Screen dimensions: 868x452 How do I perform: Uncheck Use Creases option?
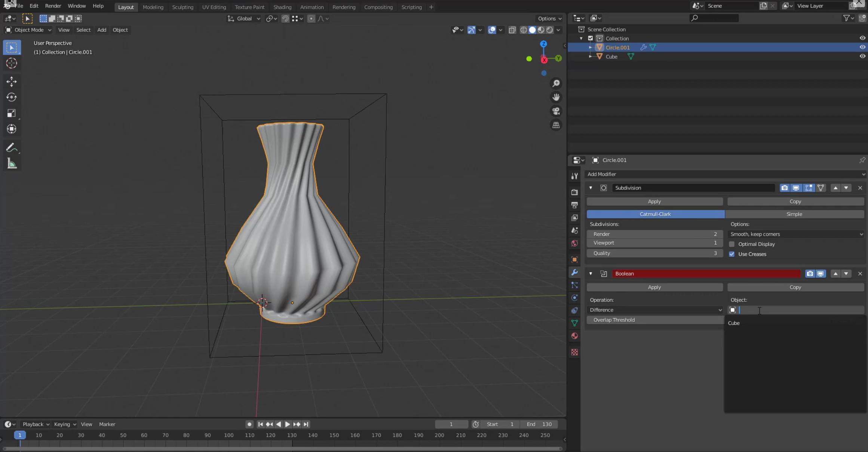pyautogui.click(x=732, y=254)
